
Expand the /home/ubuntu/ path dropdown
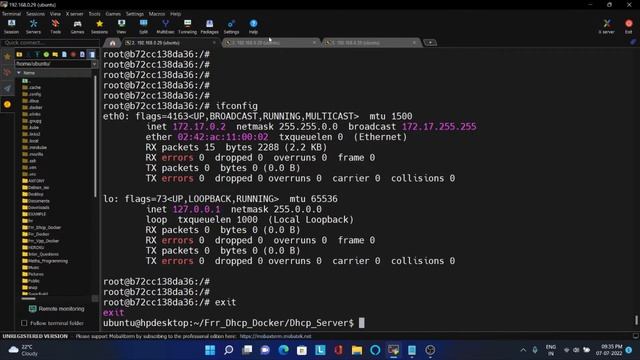(x=94, y=64)
